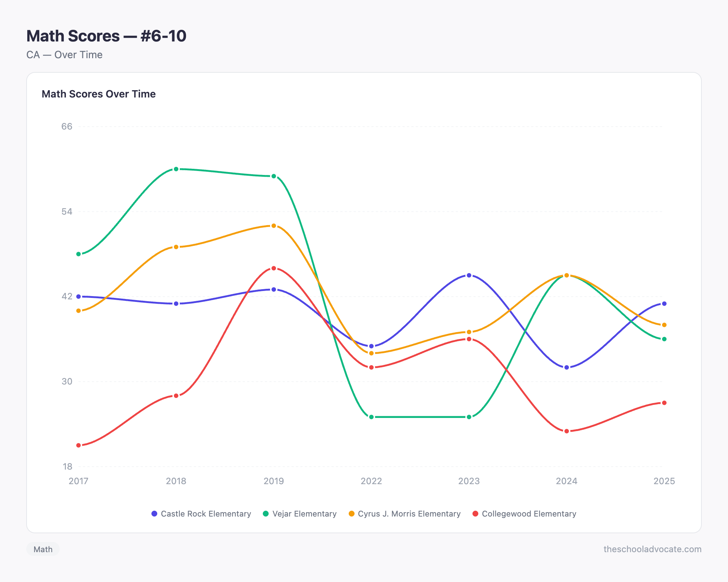The image size is (728, 582).
Task: Click Cyrus J. Morris 2017 data point
Action: (x=79, y=311)
